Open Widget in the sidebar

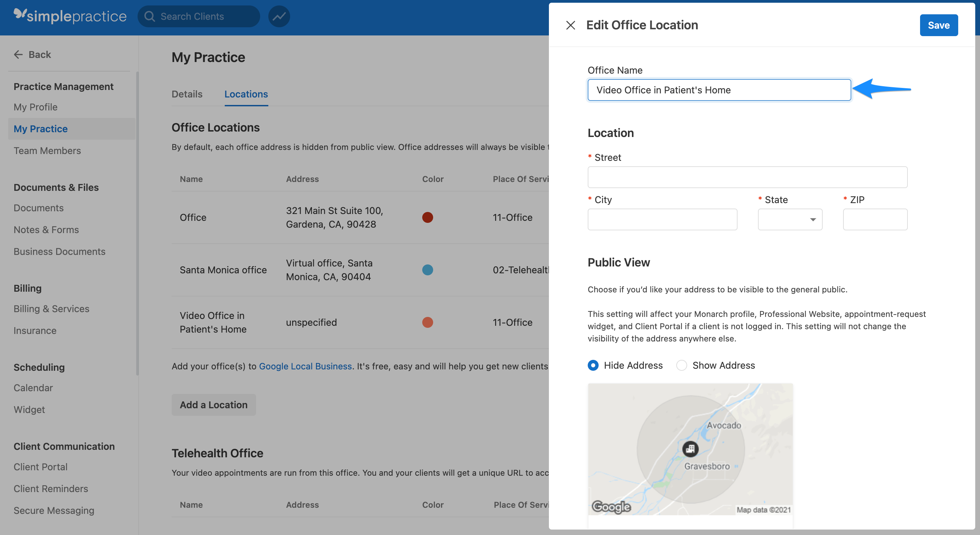[x=29, y=409]
